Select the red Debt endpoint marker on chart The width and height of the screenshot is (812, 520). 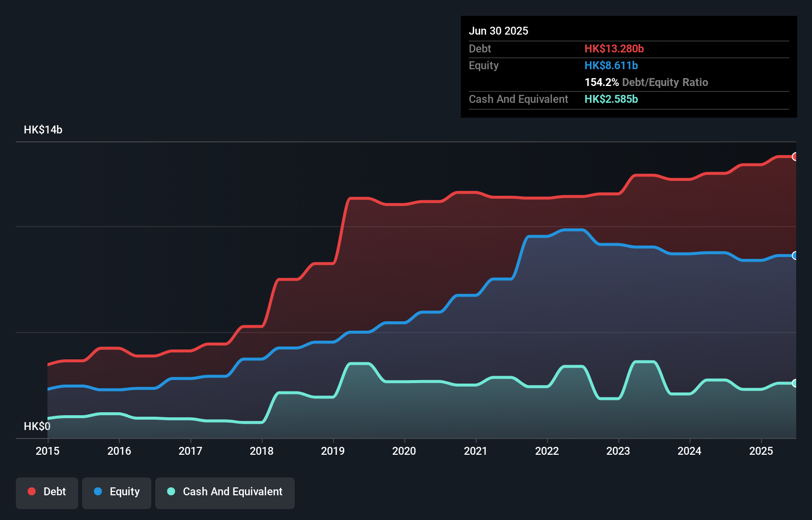[x=795, y=157]
